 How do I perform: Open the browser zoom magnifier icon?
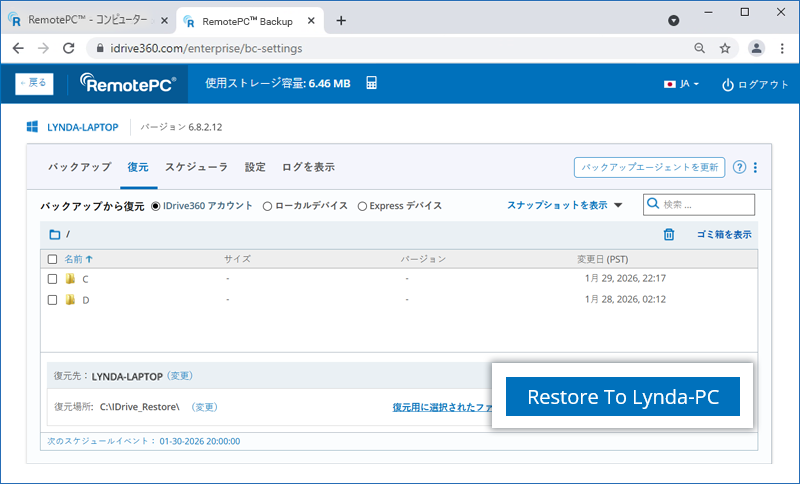tap(699, 48)
